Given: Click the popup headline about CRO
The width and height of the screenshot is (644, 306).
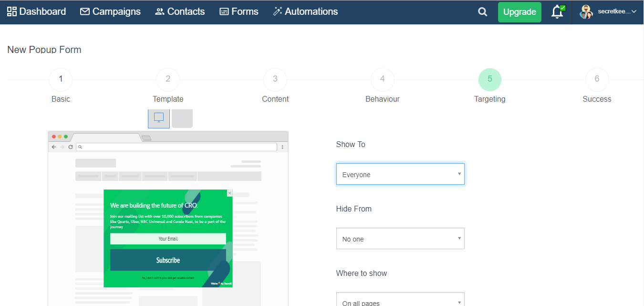Looking at the screenshot, I should 154,205.
